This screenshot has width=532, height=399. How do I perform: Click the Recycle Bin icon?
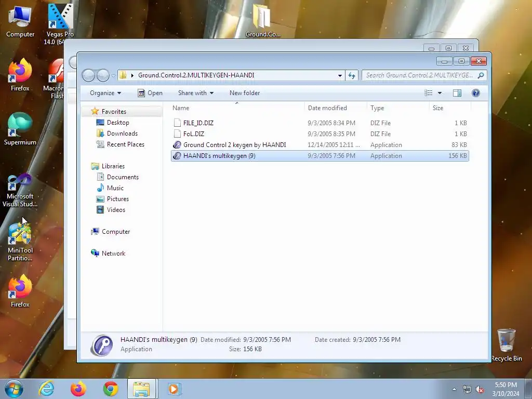[507, 345]
